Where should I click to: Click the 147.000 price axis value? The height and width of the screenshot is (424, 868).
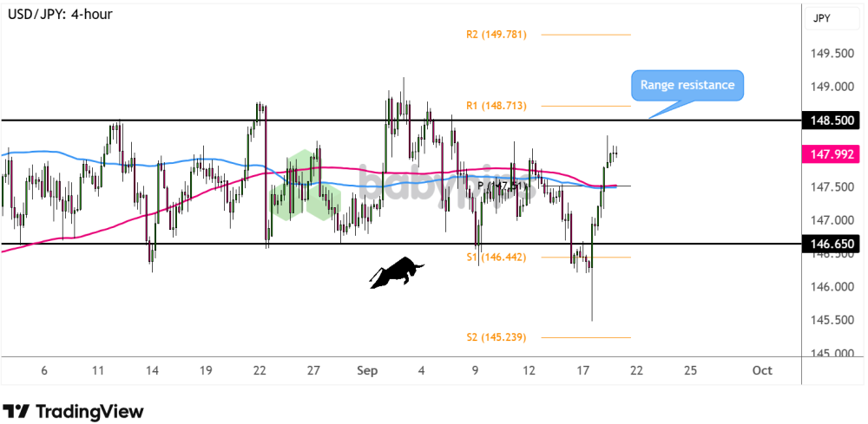click(832, 220)
